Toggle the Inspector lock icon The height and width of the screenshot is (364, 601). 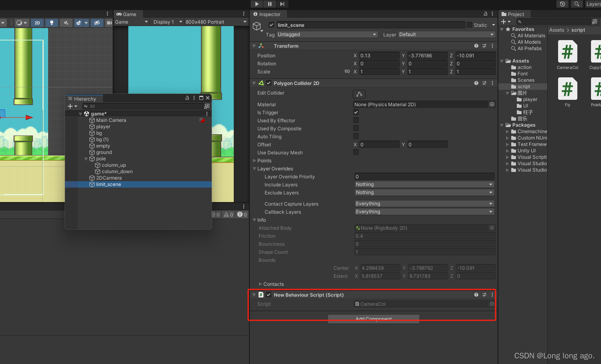[x=486, y=14]
